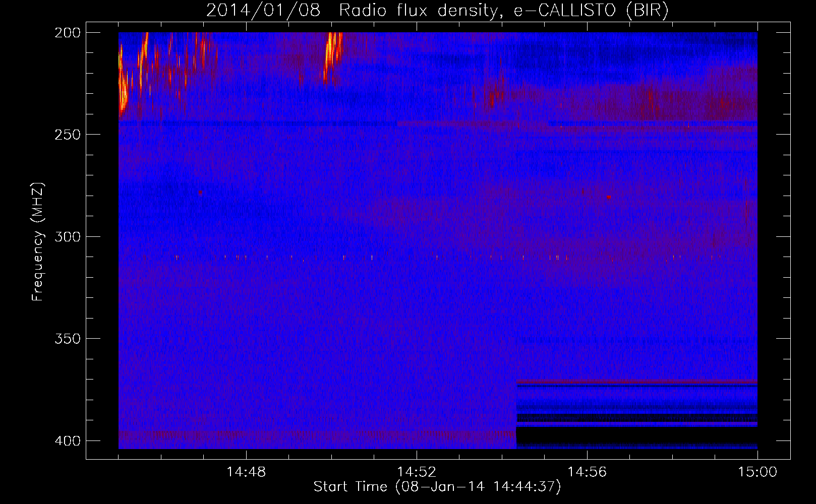Click the '300' frequency tick label
The width and height of the screenshot is (816, 504).
coord(67,237)
